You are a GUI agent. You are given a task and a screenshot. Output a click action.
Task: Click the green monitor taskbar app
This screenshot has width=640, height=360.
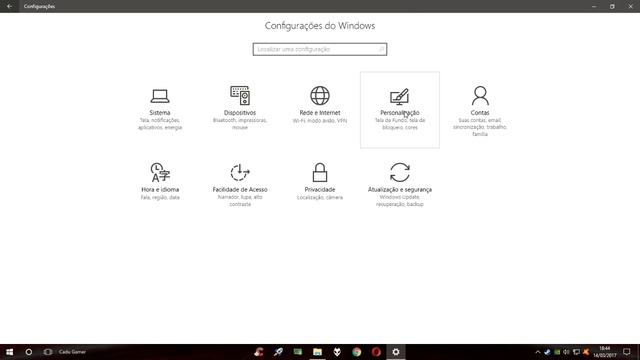[x=298, y=352]
